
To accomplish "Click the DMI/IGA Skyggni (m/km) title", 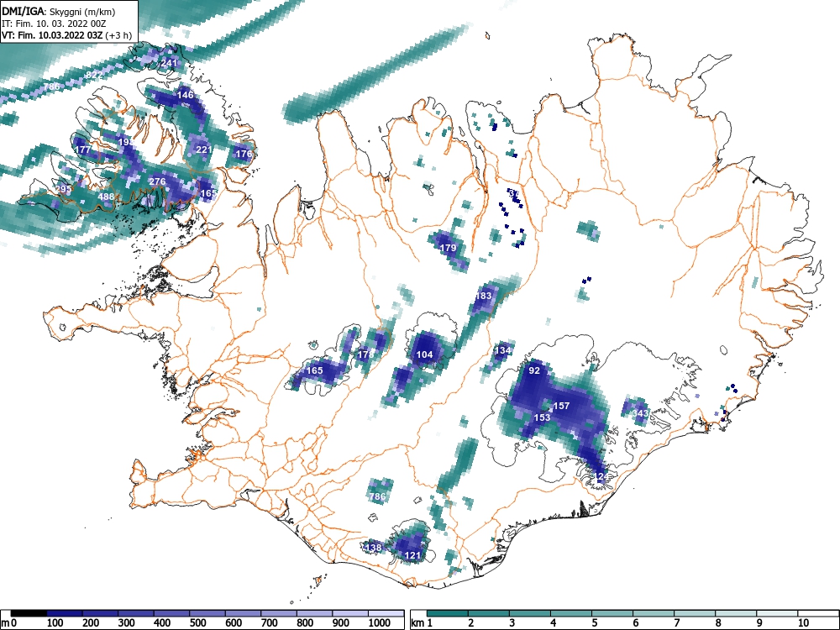I will coord(59,12).
